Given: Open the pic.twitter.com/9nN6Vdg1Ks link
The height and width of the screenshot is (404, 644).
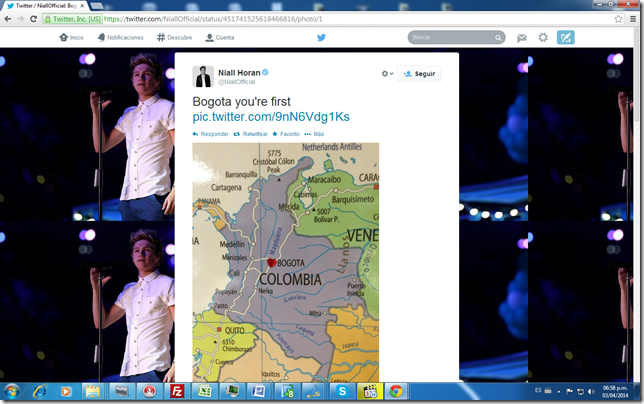Looking at the screenshot, I should [271, 117].
